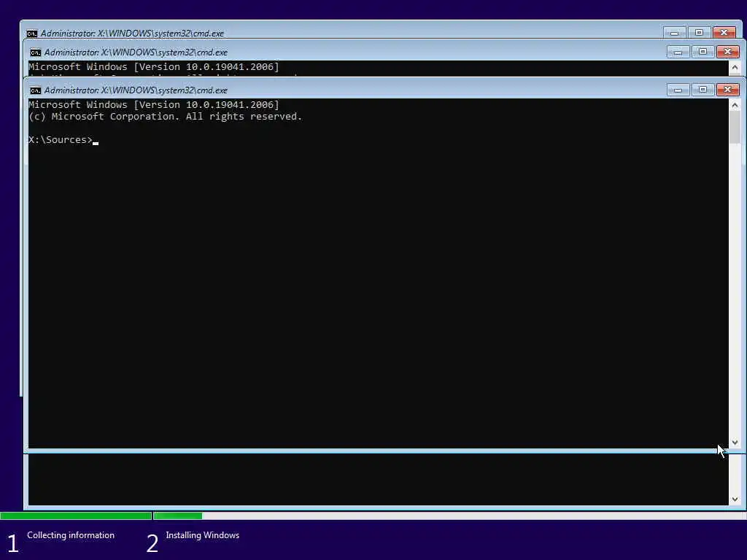Screen dimensions: 747x560
Task: Click the scroll up arrow in front cmd window
Action: tap(735, 105)
